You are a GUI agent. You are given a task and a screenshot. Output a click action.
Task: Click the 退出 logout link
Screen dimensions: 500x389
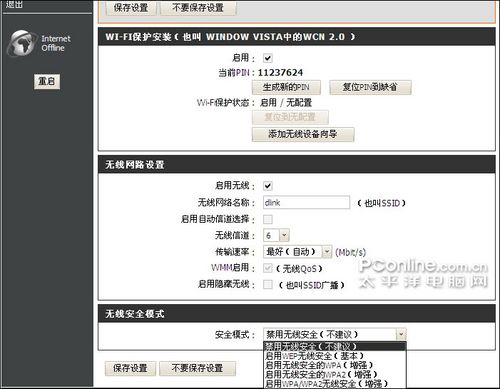coord(14,4)
